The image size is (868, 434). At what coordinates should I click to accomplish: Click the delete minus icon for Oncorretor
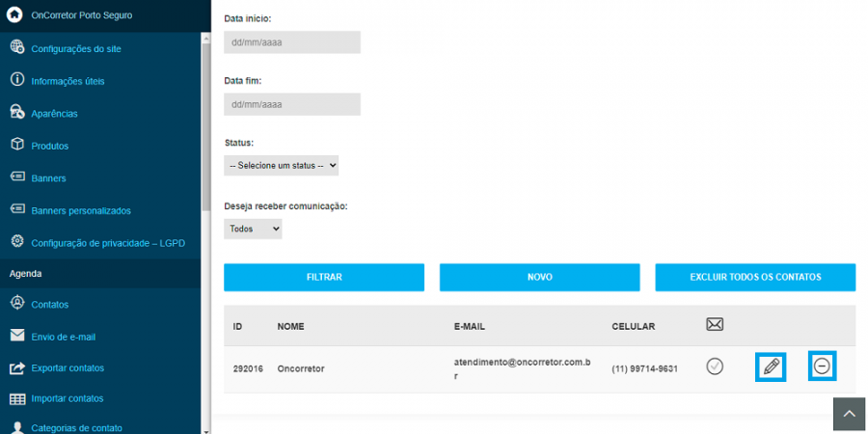pos(822,366)
